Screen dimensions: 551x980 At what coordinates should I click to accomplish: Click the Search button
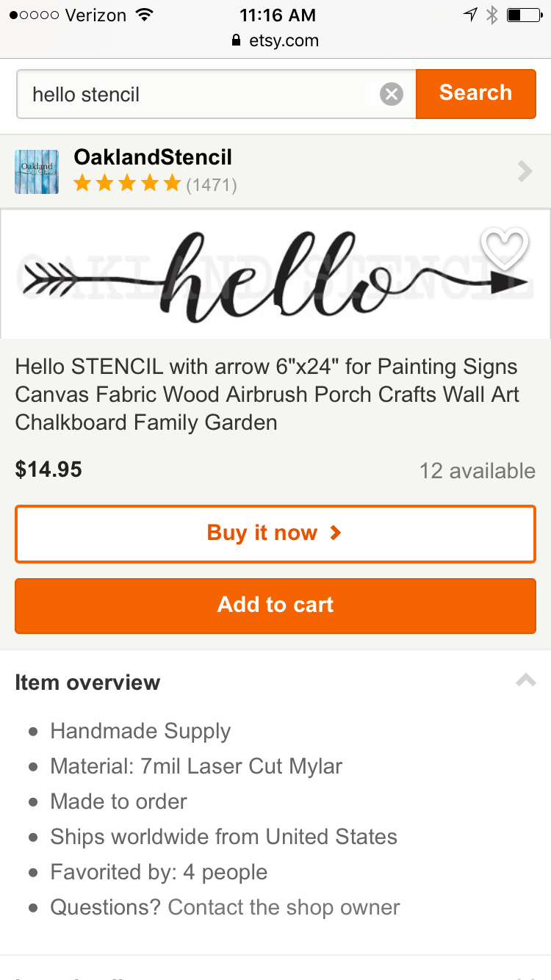(x=475, y=93)
